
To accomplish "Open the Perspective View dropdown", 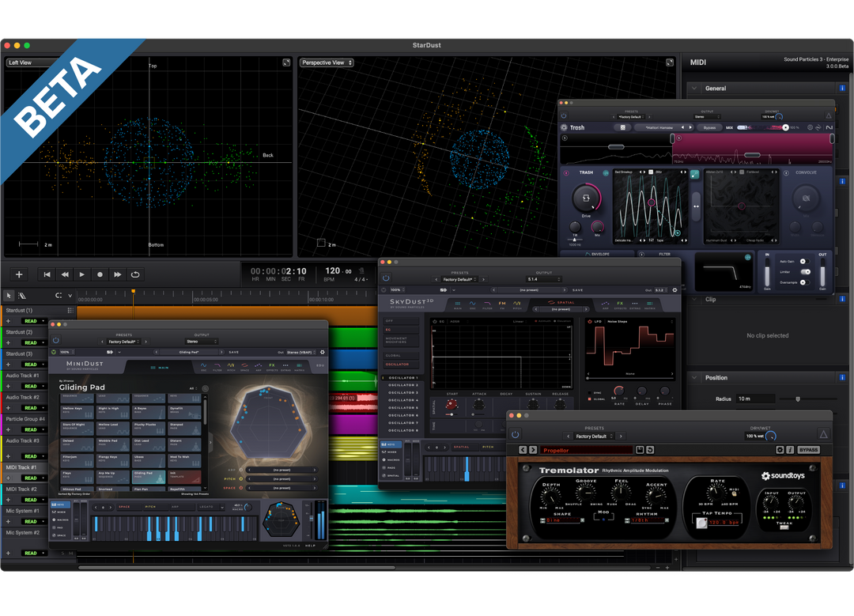I will tap(327, 62).
